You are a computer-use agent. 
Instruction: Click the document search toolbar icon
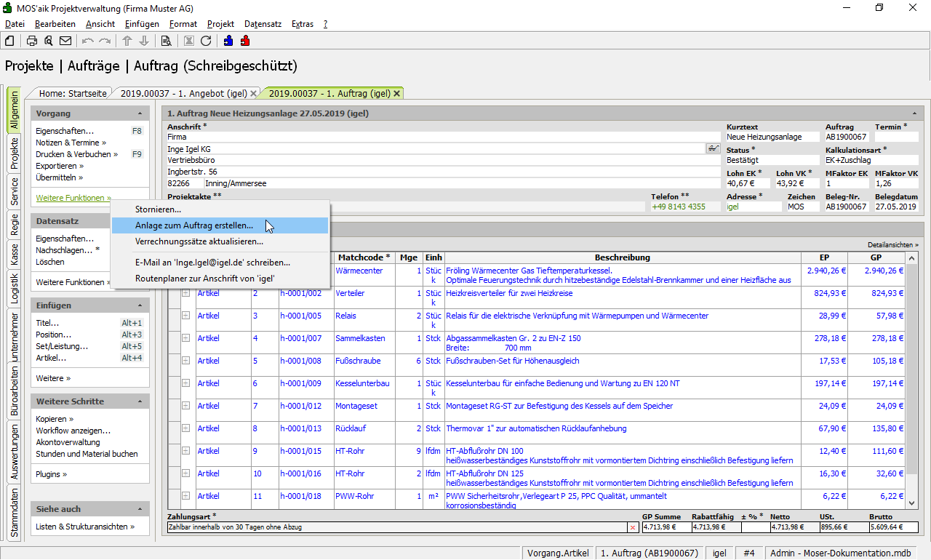tap(166, 41)
